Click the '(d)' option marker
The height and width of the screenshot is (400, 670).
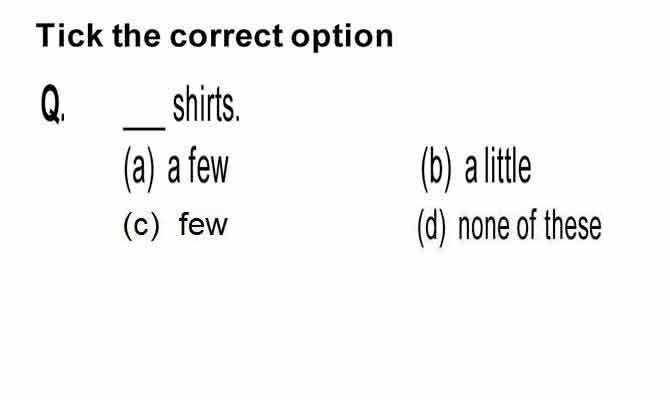click(432, 227)
